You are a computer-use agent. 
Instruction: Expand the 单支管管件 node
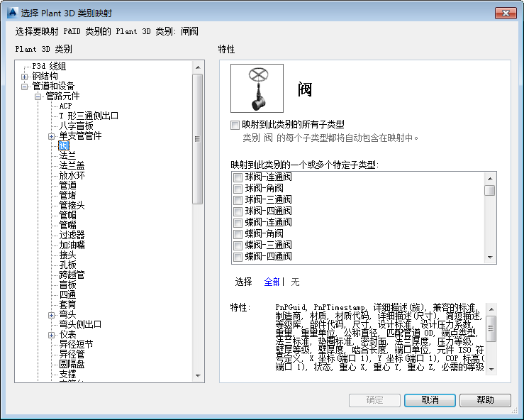pyautogui.click(x=51, y=136)
